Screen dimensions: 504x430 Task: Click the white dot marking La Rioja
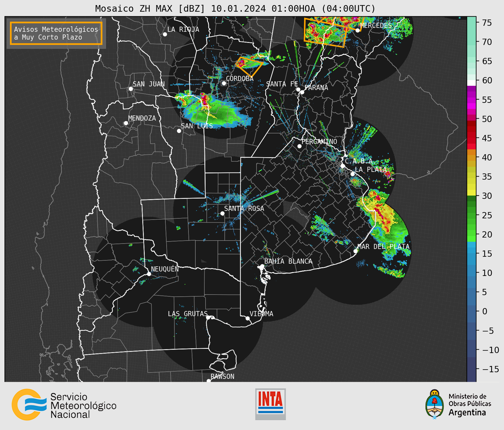(165, 34)
